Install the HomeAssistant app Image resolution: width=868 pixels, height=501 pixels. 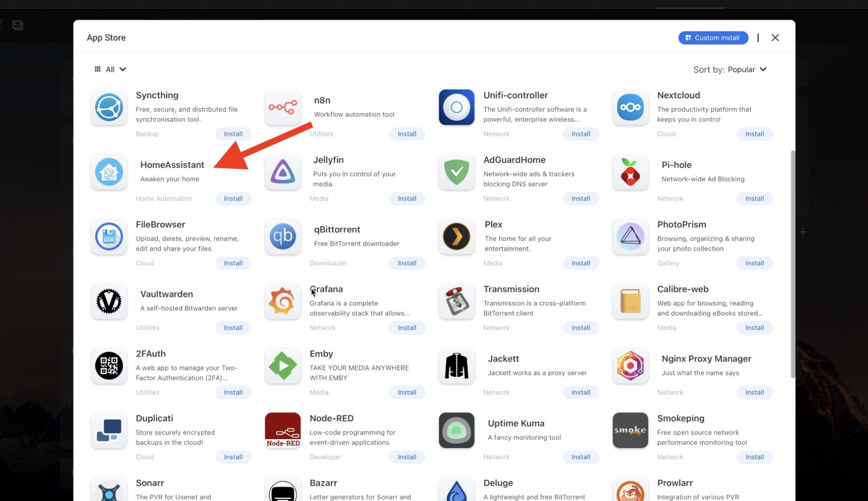coord(233,198)
